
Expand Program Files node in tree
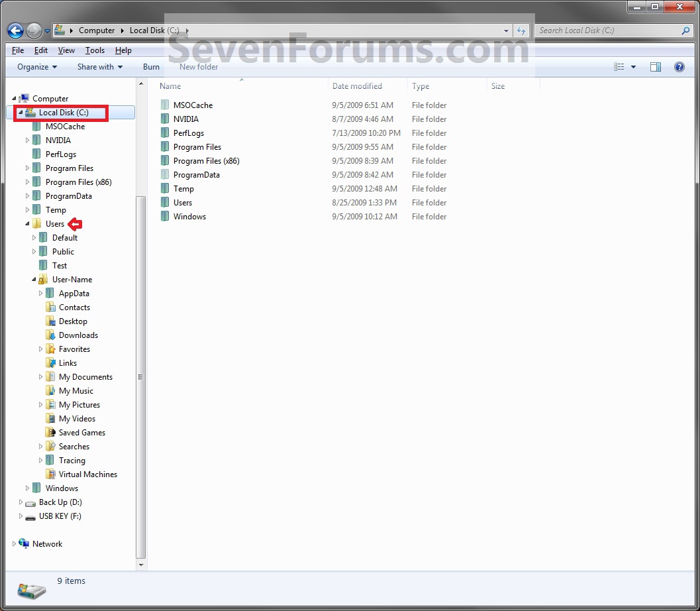click(x=27, y=168)
